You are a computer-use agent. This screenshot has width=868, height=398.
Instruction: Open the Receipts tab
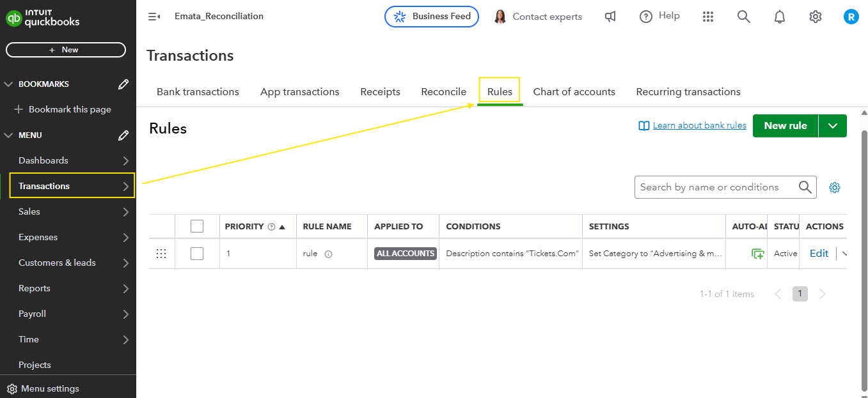(x=380, y=92)
